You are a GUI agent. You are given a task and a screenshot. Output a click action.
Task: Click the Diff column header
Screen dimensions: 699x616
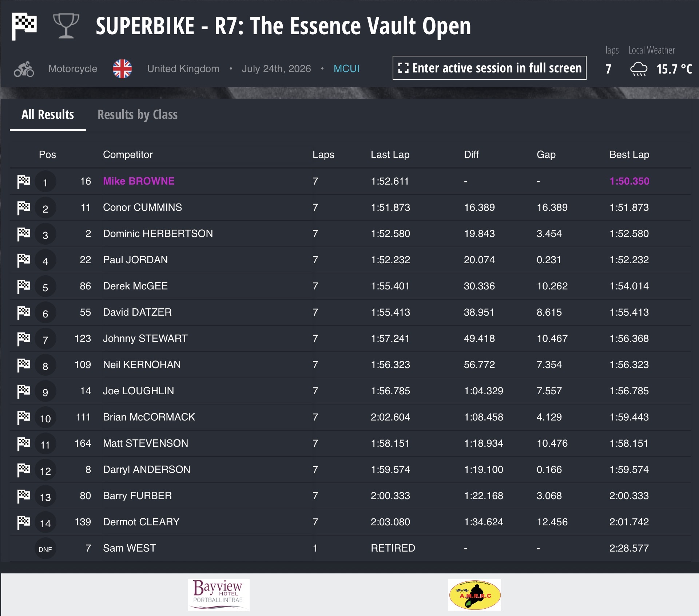(471, 155)
